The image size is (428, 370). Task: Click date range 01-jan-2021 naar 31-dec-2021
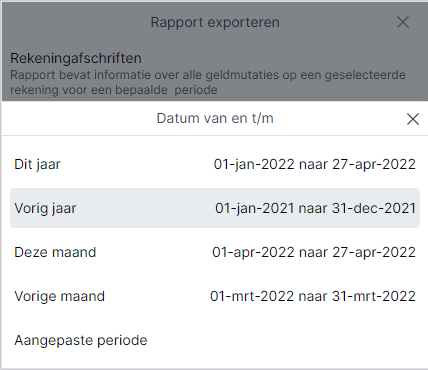[315, 208]
